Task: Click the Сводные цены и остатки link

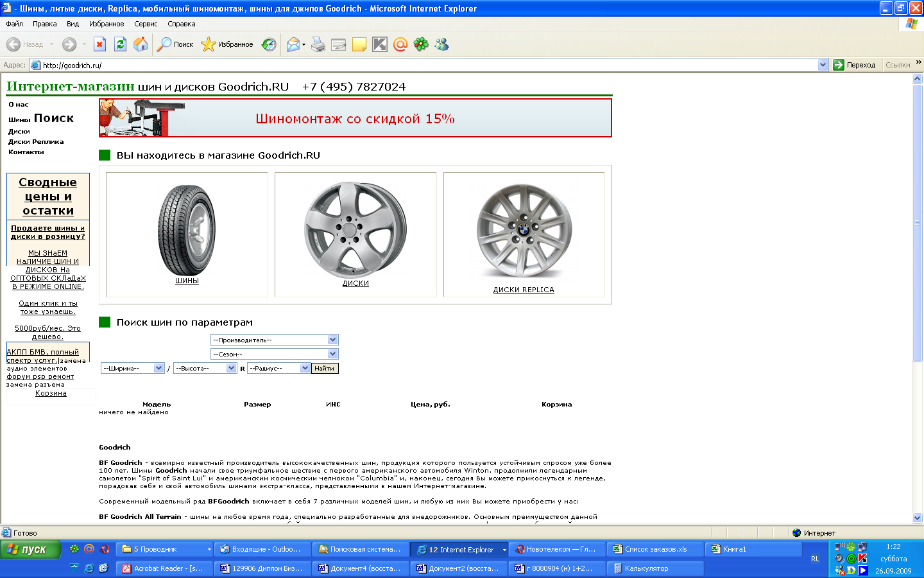Action: click(x=48, y=197)
